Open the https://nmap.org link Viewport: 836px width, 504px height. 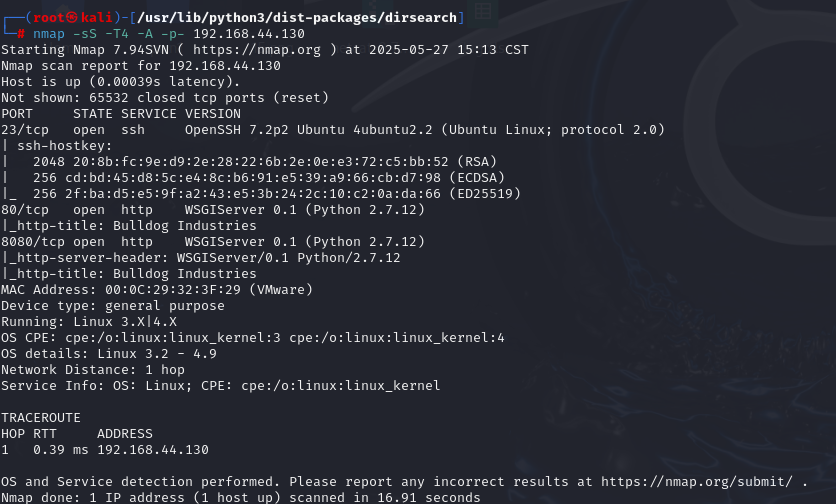257,50
